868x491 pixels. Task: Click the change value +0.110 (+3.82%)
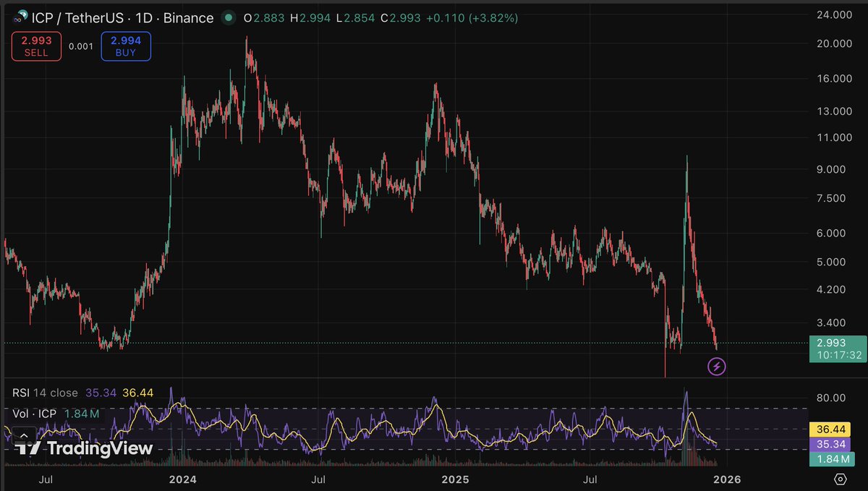pos(472,17)
